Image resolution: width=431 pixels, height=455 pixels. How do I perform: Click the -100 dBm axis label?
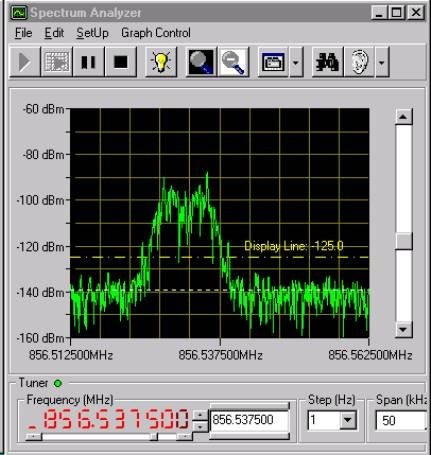[40, 200]
